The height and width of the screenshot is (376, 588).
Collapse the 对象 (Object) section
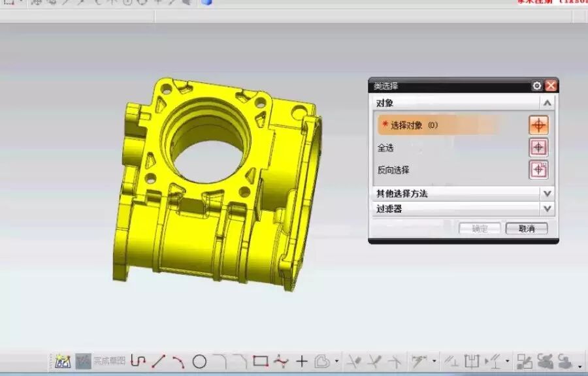[x=547, y=103]
